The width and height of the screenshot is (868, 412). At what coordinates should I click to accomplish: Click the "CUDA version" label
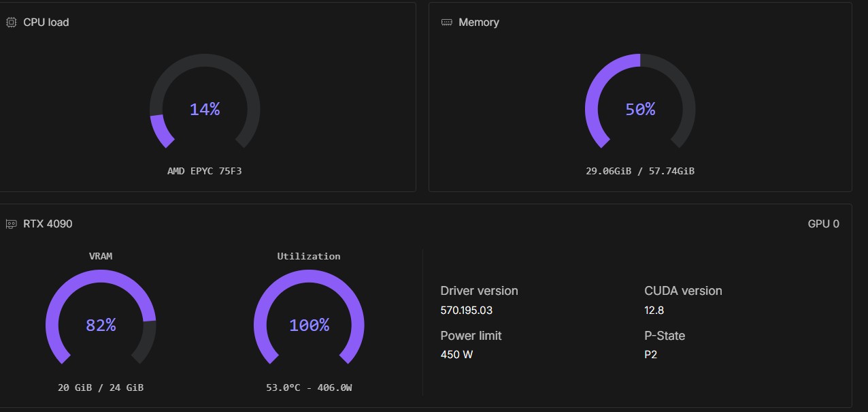pos(684,291)
